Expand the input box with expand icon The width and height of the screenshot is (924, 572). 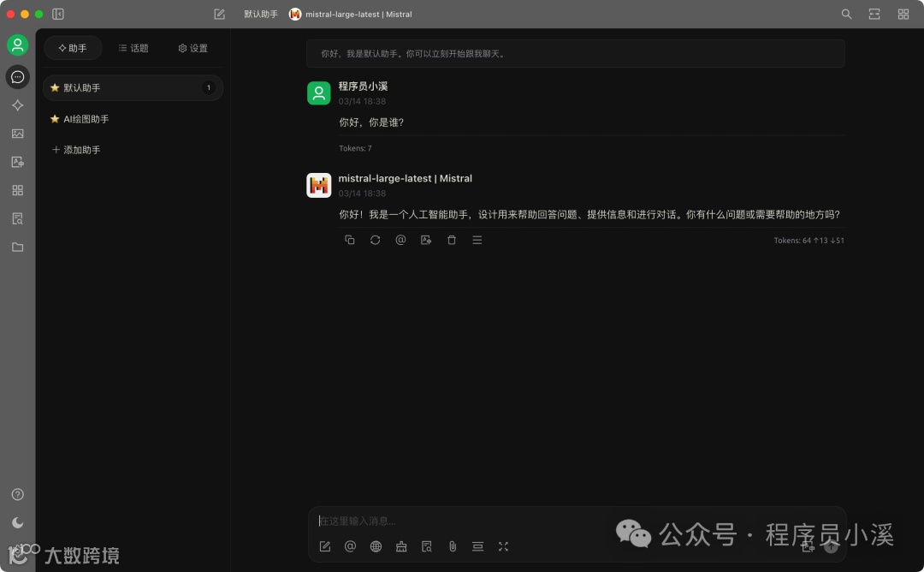point(503,546)
